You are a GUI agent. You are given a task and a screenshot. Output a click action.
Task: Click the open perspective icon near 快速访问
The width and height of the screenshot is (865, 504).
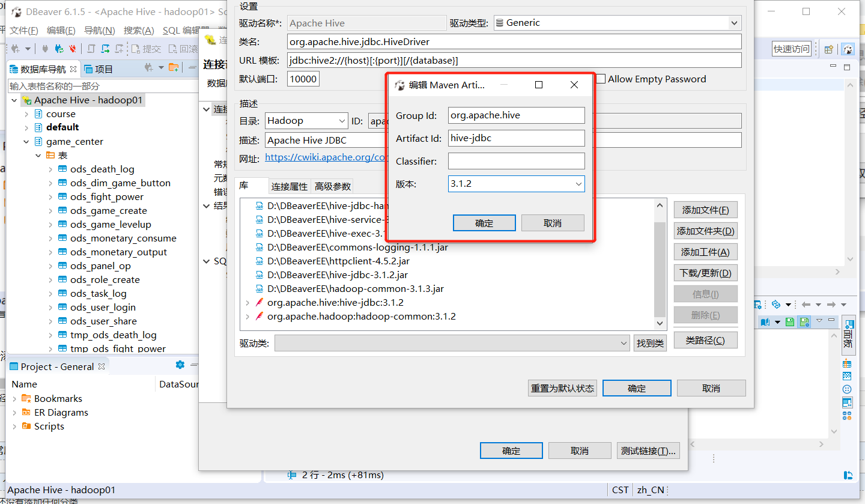[x=828, y=49]
